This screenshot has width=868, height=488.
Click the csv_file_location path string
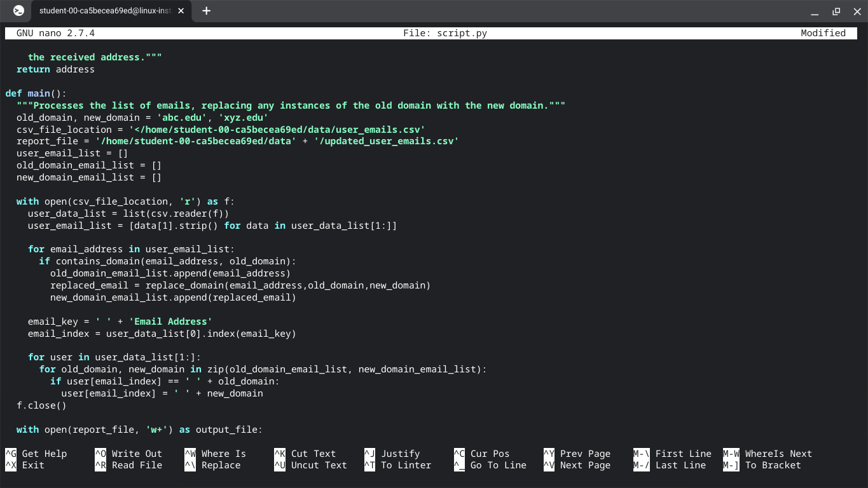point(277,130)
